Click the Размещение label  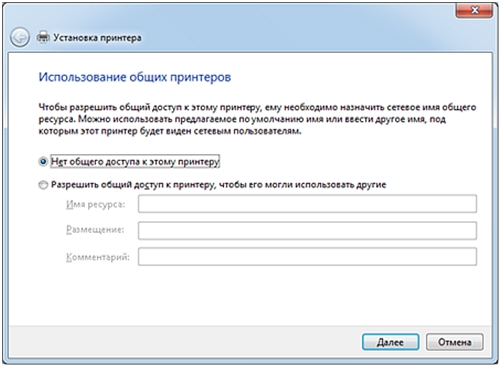(95, 230)
